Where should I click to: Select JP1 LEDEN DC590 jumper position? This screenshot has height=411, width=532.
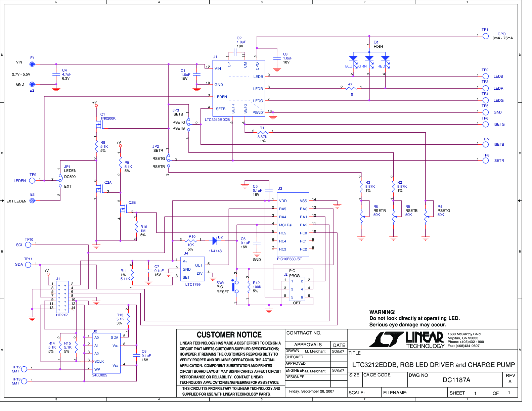point(60,176)
